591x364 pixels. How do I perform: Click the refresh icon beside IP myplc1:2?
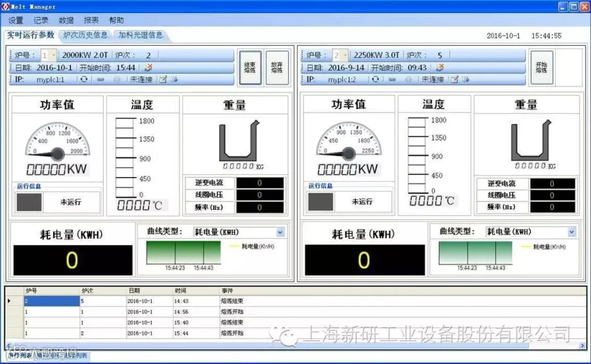pyautogui.click(x=375, y=79)
